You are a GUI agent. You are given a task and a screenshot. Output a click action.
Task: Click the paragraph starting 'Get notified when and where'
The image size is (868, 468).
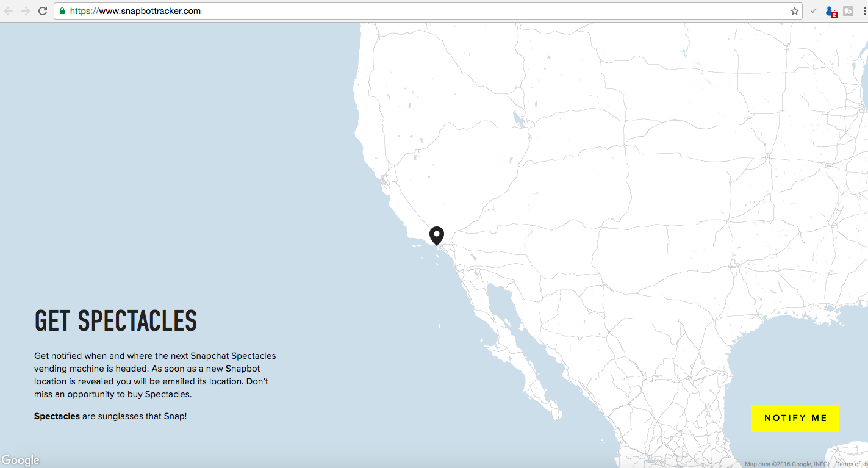[155, 375]
